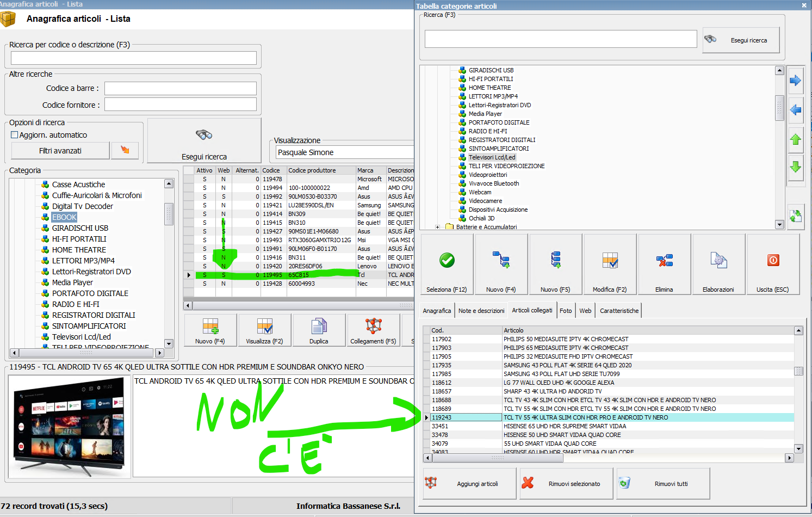The width and height of the screenshot is (812, 517).
Task: Select Webcam in Tabella categorie tree
Action: pos(480,192)
